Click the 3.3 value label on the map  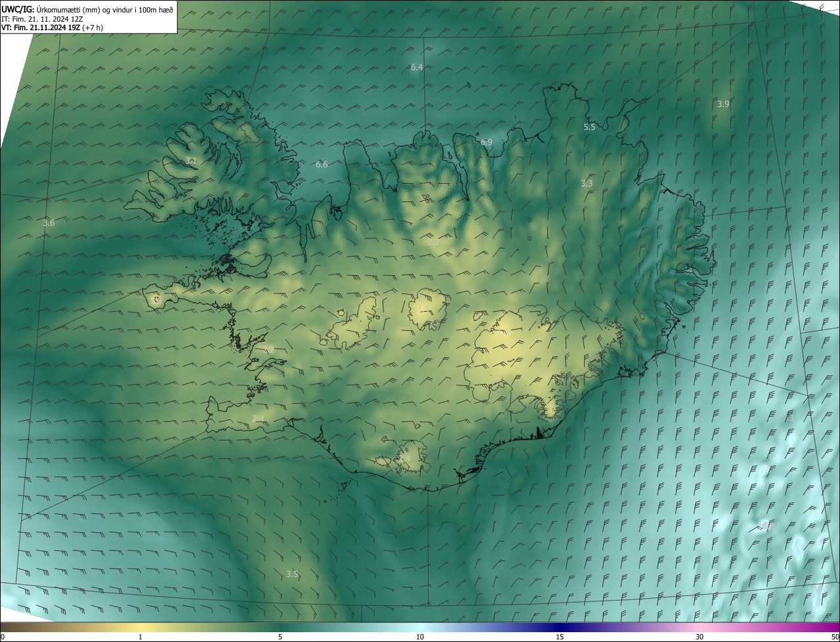tap(587, 184)
